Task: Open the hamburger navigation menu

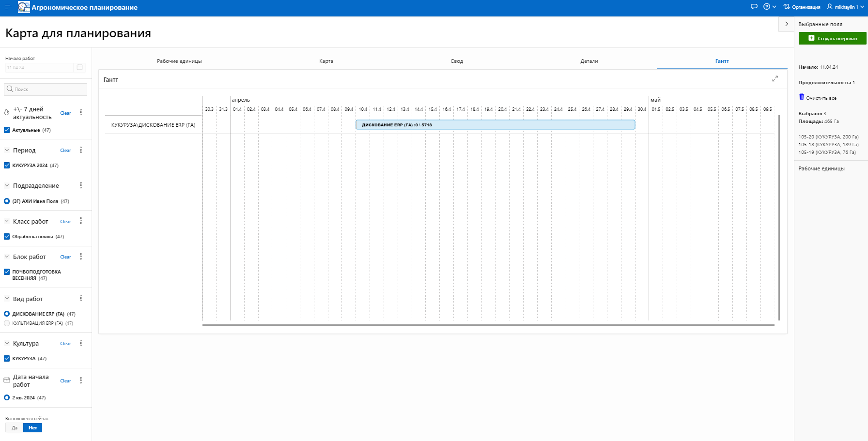Action: pyautogui.click(x=8, y=7)
